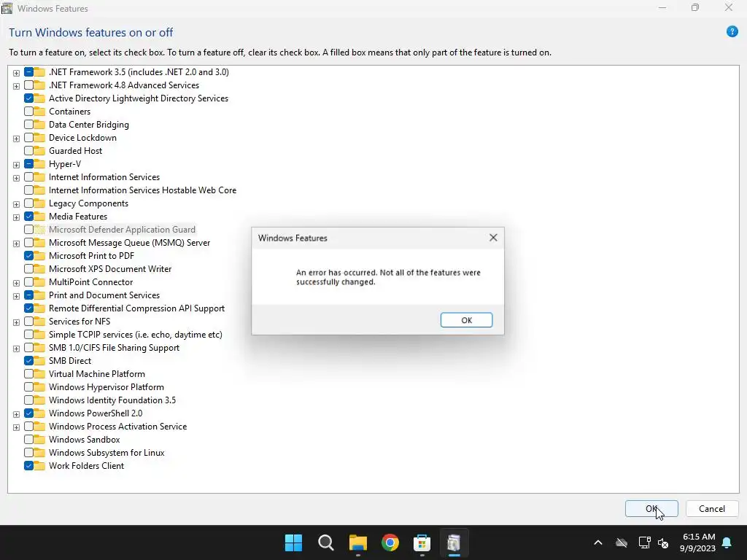
Task: Uncheck Microsoft Print to PDF
Action: 28,256
